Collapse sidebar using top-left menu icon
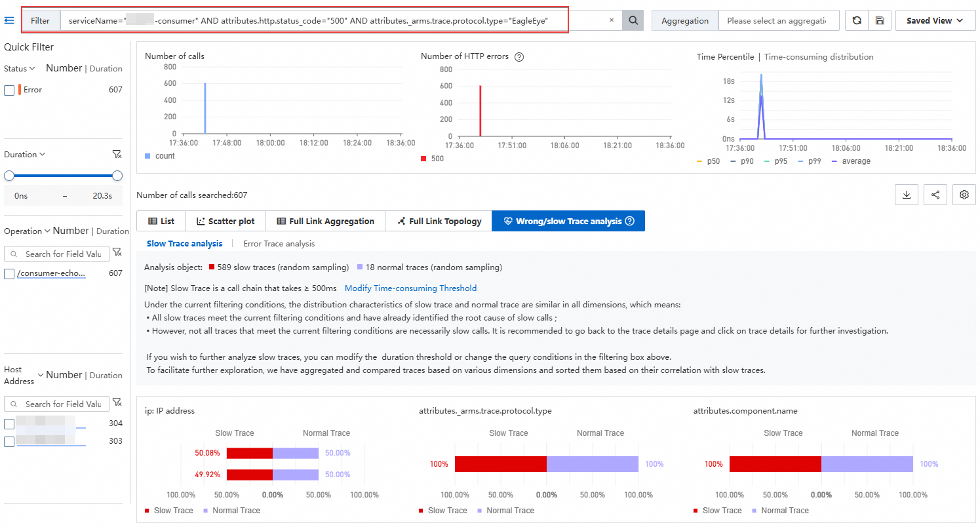This screenshot has height=527, width=980. (x=9, y=20)
